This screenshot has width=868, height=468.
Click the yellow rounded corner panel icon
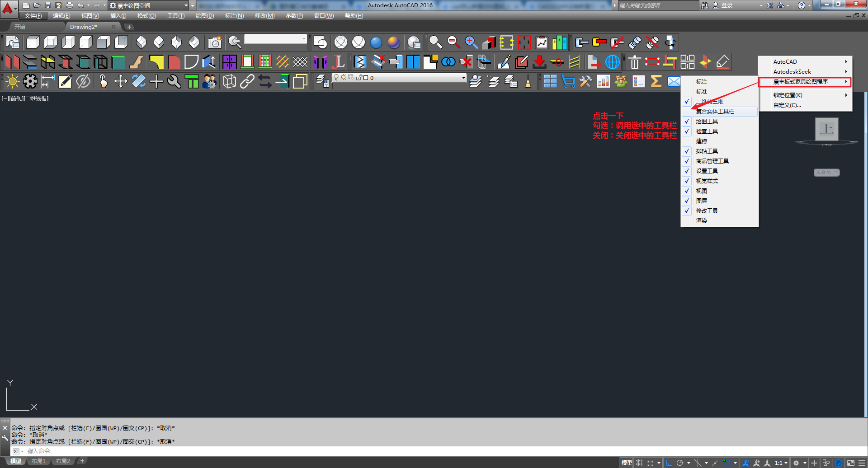156,61
